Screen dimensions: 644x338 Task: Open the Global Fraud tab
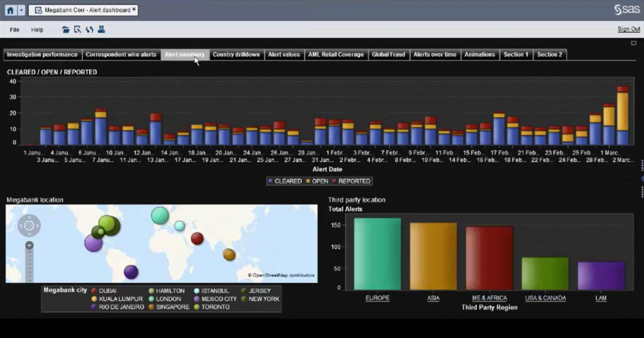388,55
